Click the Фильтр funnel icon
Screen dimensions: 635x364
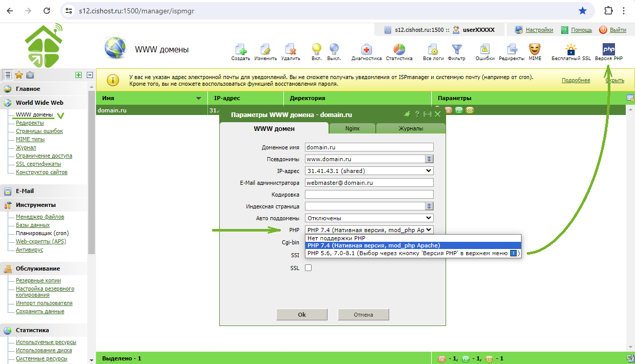[456, 50]
